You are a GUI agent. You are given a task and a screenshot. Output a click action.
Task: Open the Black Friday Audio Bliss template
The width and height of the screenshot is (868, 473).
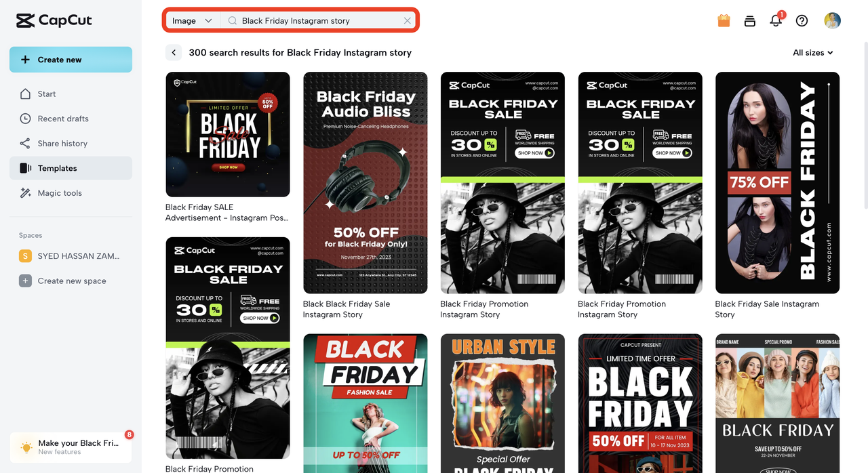point(365,183)
